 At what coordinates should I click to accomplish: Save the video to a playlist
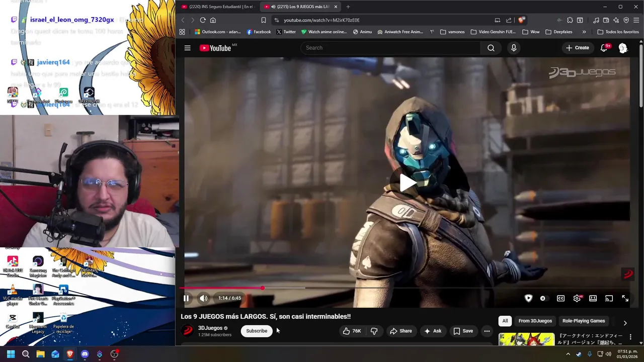(463, 331)
